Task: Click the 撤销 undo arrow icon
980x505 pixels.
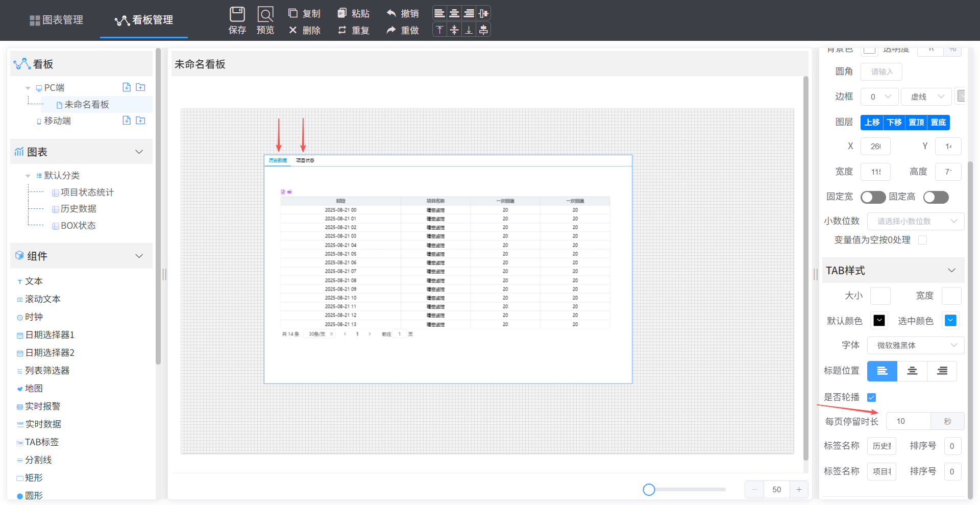Action: point(391,13)
